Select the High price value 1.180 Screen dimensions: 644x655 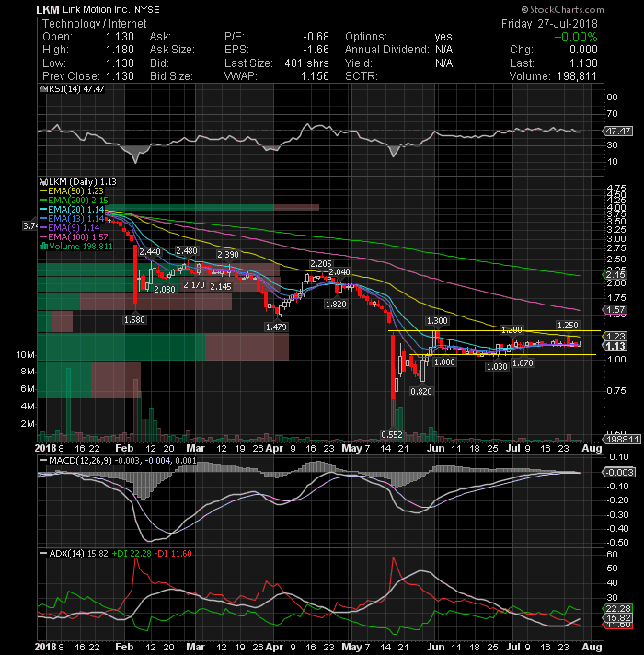click(120, 50)
